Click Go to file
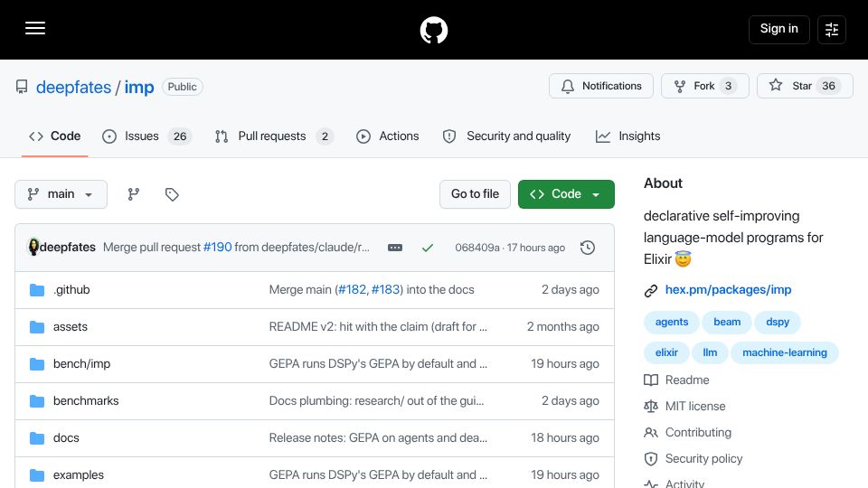 pos(475,194)
